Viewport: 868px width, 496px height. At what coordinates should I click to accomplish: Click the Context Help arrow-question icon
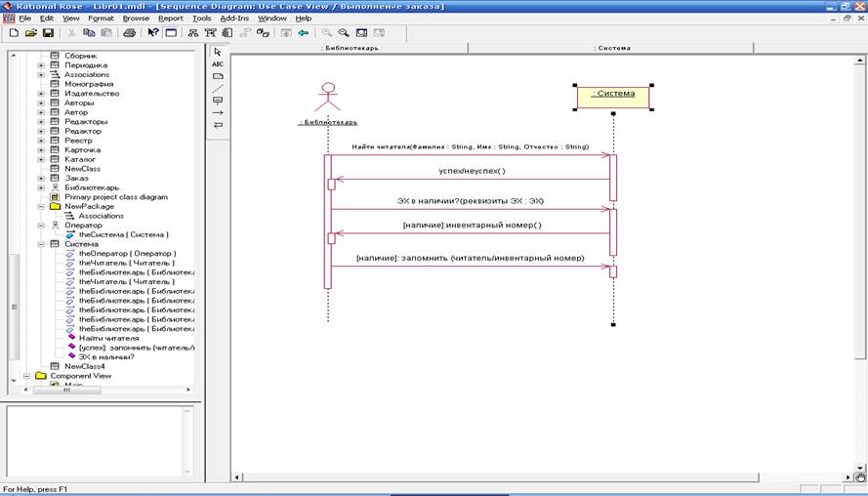pos(153,32)
